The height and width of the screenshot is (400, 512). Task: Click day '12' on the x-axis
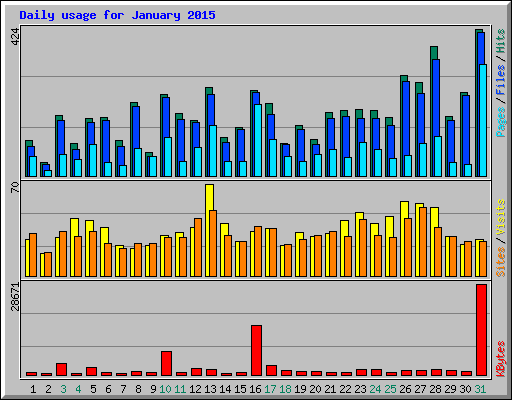coord(195,389)
